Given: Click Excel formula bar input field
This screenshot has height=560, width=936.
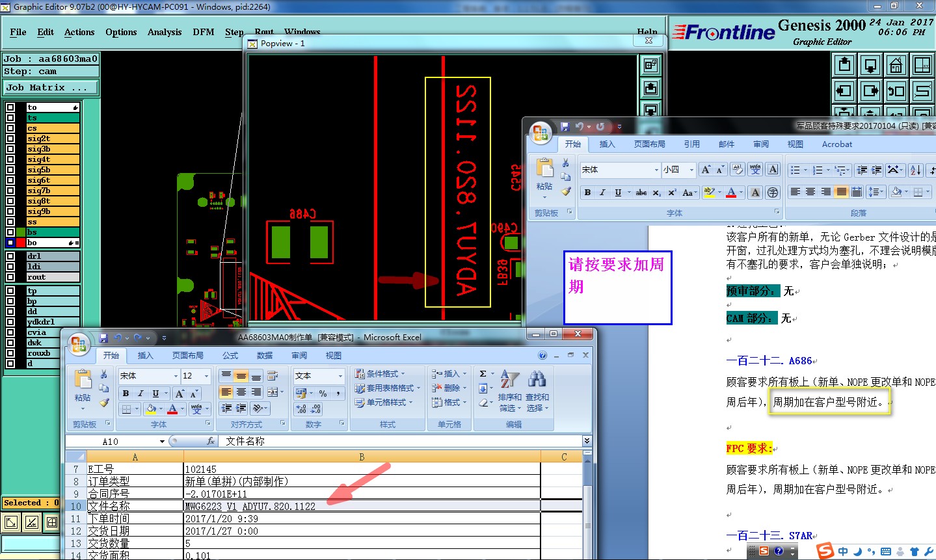Looking at the screenshot, I should click(401, 441).
